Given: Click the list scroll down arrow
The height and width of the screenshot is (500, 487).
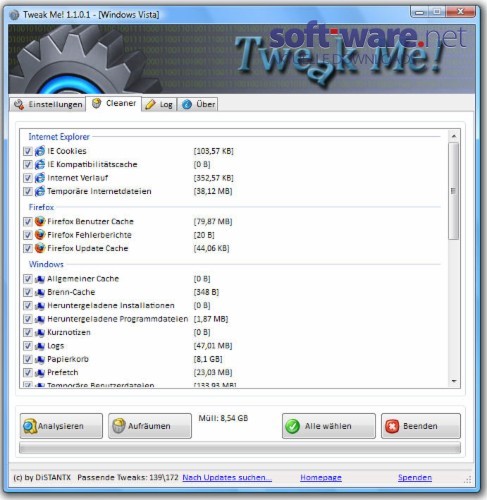Looking at the screenshot, I should (454, 381).
